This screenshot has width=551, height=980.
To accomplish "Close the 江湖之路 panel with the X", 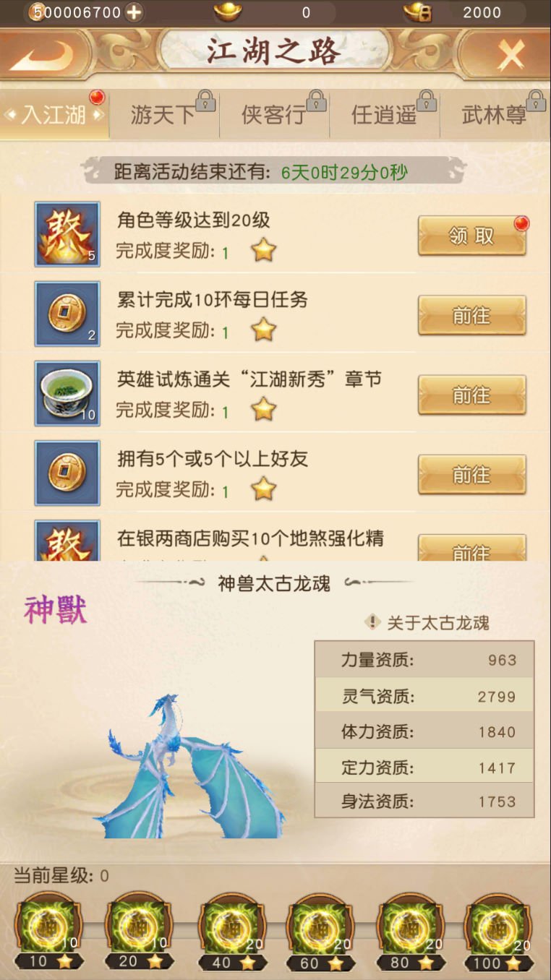I will tap(511, 55).
